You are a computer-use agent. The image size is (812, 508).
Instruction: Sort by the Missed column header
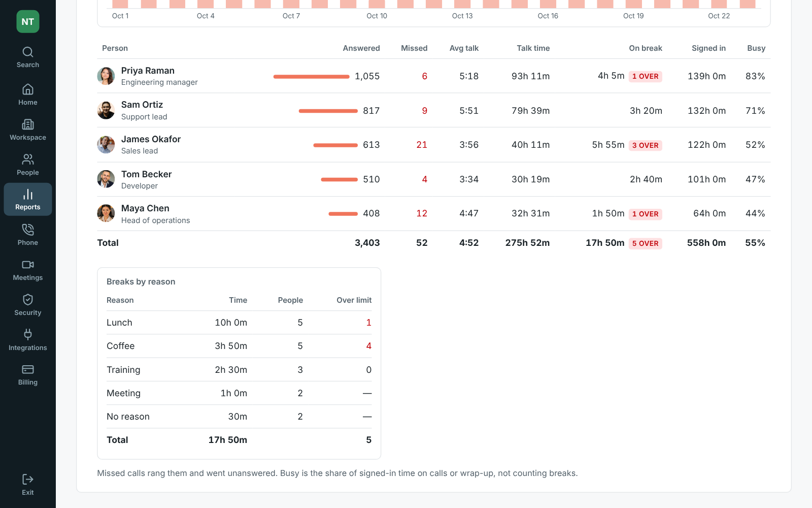point(414,48)
